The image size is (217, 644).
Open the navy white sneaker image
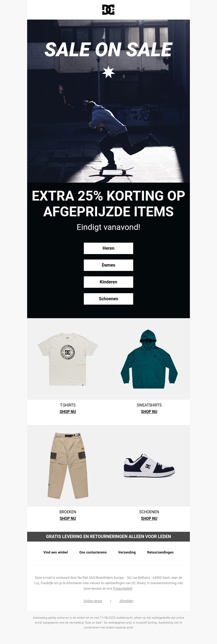click(149, 466)
